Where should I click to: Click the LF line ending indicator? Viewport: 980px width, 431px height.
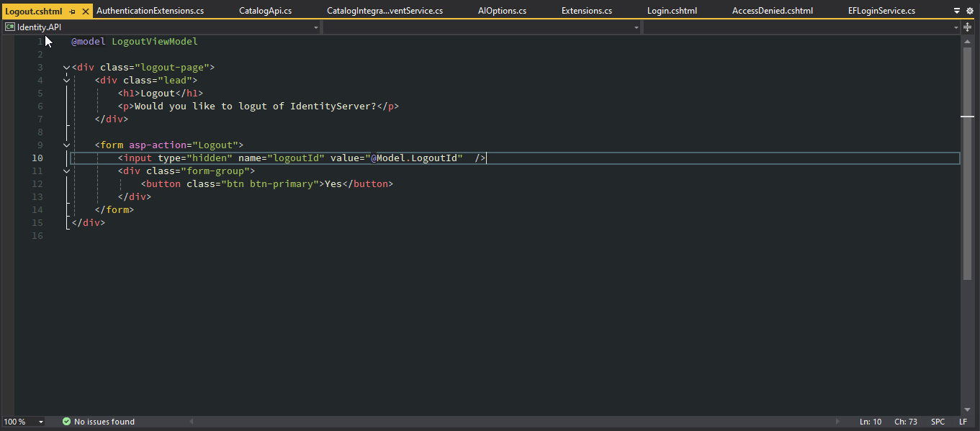[x=963, y=422]
